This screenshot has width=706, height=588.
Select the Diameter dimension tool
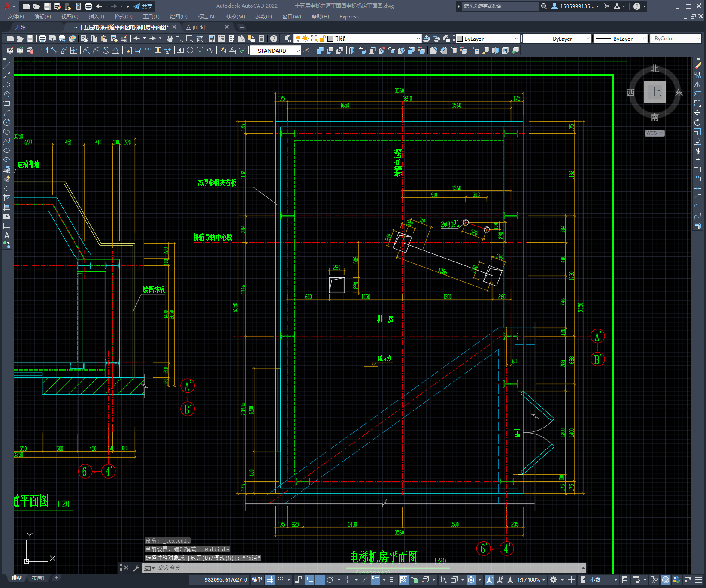point(106,50)
